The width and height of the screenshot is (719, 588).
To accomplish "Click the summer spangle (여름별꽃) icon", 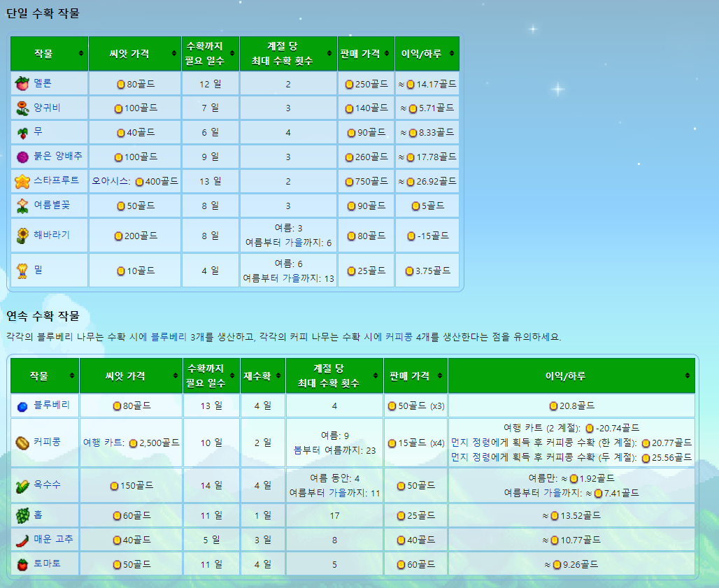I will (22, 206).
